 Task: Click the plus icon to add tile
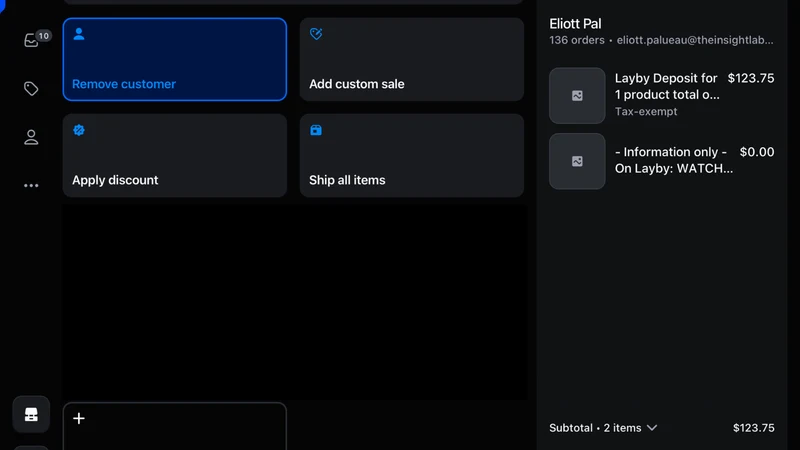click(79, 418)
